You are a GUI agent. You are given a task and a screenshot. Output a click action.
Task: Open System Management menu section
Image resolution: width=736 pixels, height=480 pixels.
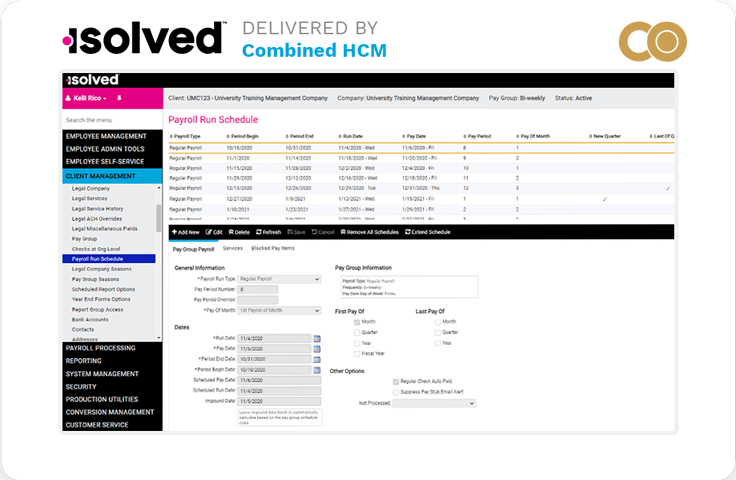[112, 374]
